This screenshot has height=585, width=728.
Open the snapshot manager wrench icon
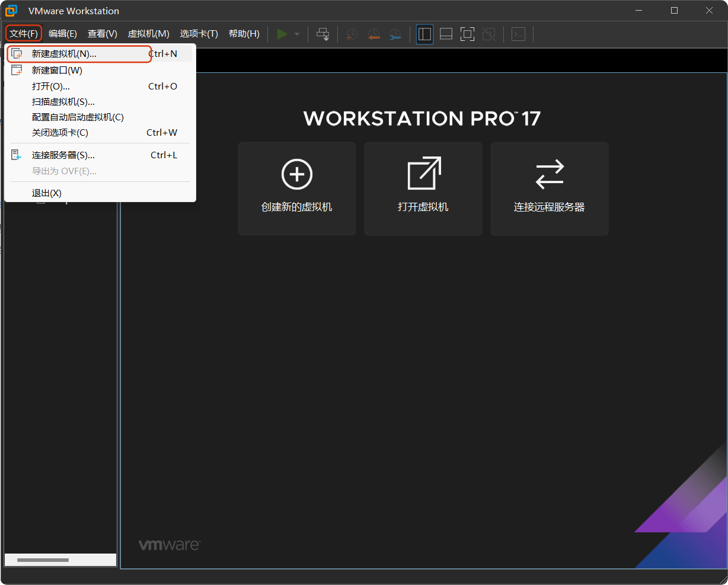click(395, 34)
